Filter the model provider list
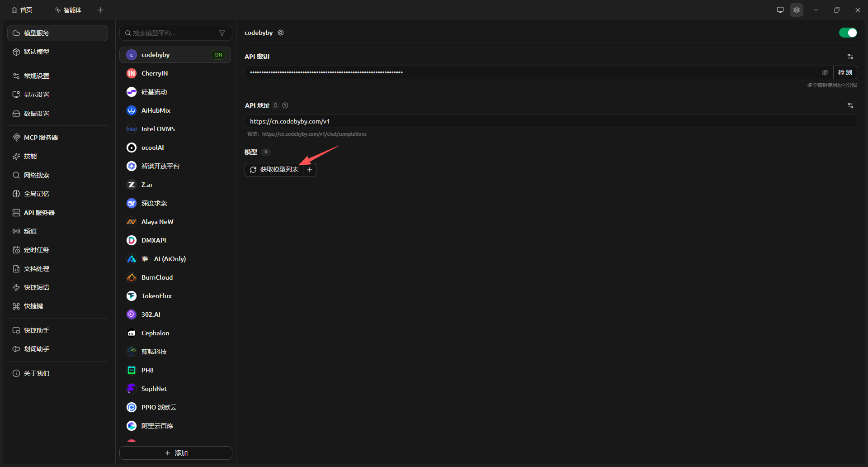868x467 pixels. pyautogui.click(x=222, y=33)
